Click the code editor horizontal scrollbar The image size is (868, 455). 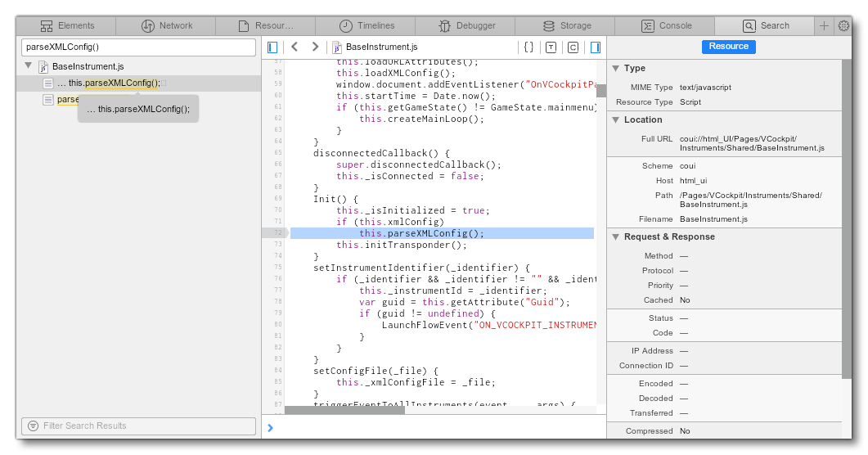coord(344,410)
